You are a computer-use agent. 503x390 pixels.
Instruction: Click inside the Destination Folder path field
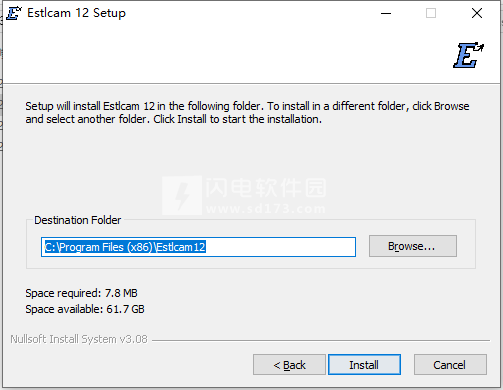[198, 247]
